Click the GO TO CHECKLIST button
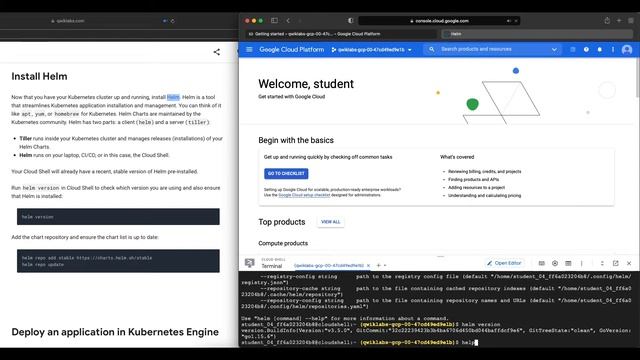 pos(286,173)
